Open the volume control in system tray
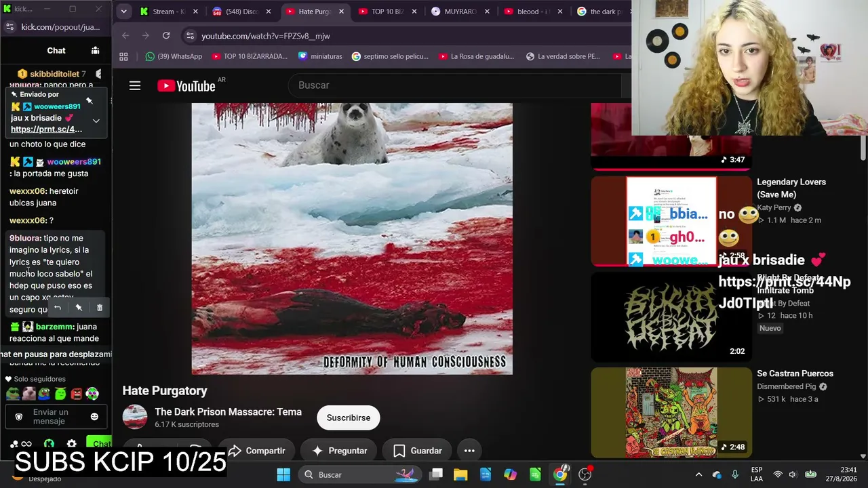 [x=794, y=474]
